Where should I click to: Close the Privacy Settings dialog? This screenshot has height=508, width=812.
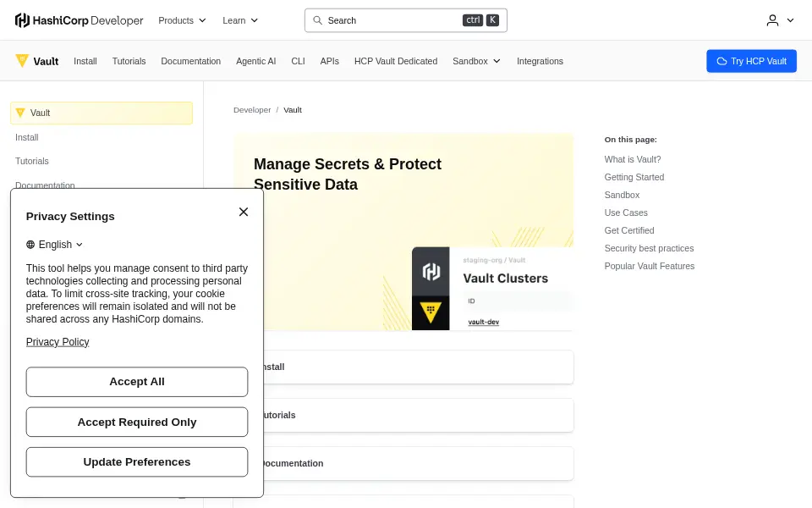(x=244, y=212)
